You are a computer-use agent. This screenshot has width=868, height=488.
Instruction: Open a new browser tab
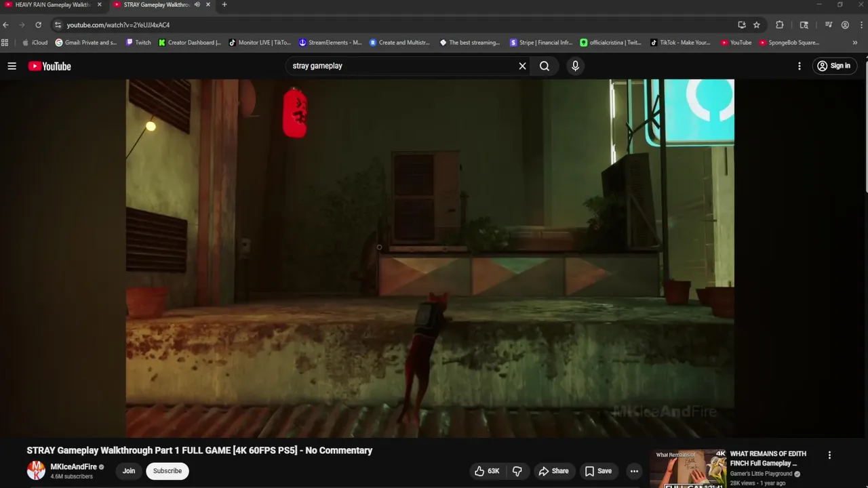point(224,5)
